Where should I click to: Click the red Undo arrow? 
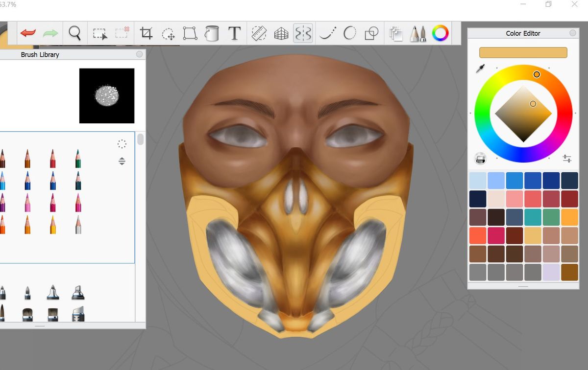pyautogui.click(x=28, y=33)
